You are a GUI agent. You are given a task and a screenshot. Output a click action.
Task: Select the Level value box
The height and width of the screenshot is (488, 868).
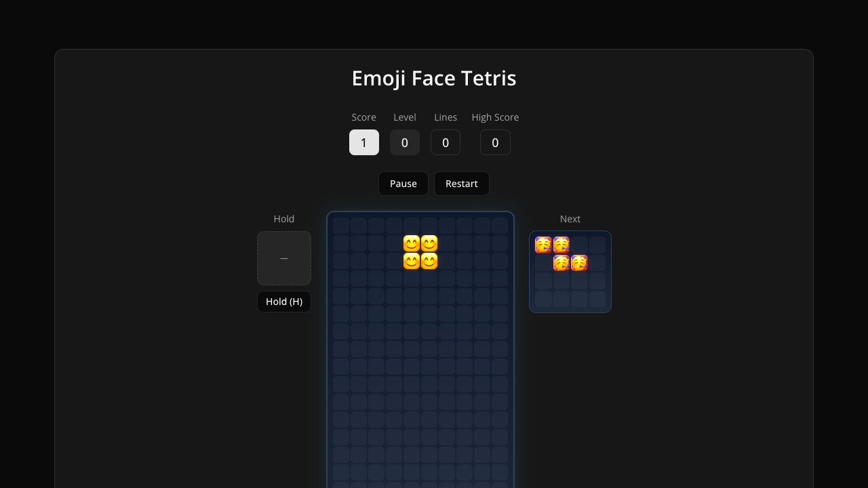(x=405, y=142)
